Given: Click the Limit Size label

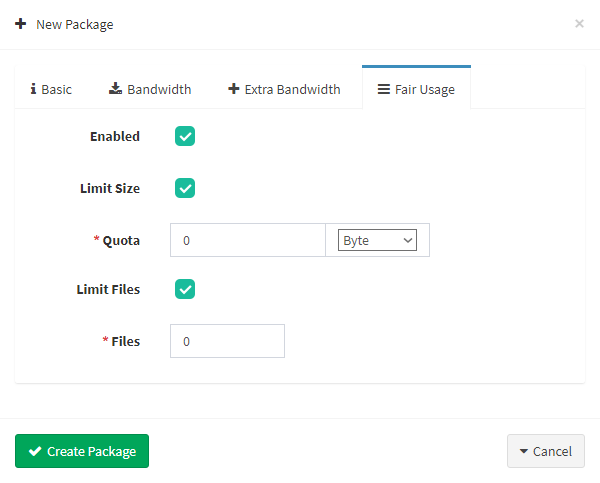Looking at the screenshot, I should tap(110, 188).
